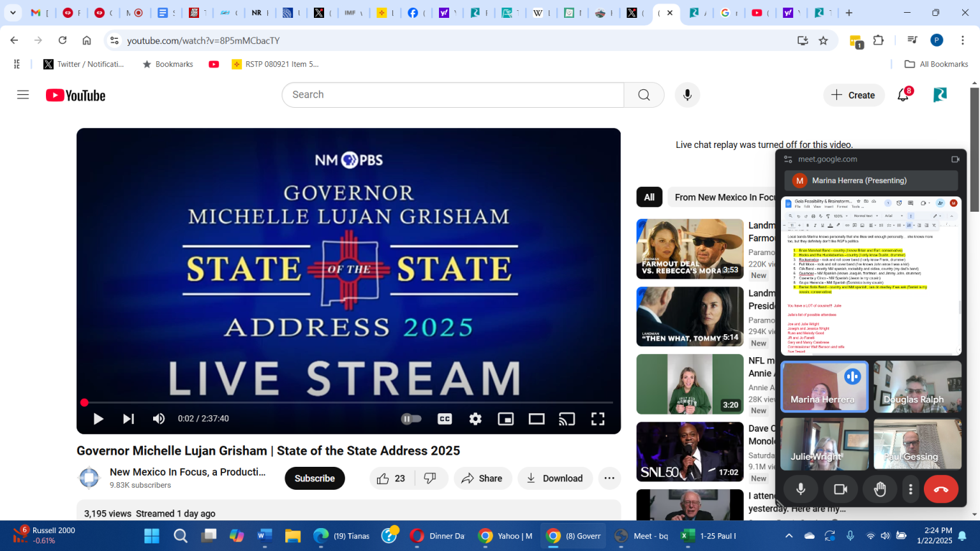The image size is (980, 551).
Task: Open the YouTube guide hamburger menu
Action: click(x=23, y=95)
